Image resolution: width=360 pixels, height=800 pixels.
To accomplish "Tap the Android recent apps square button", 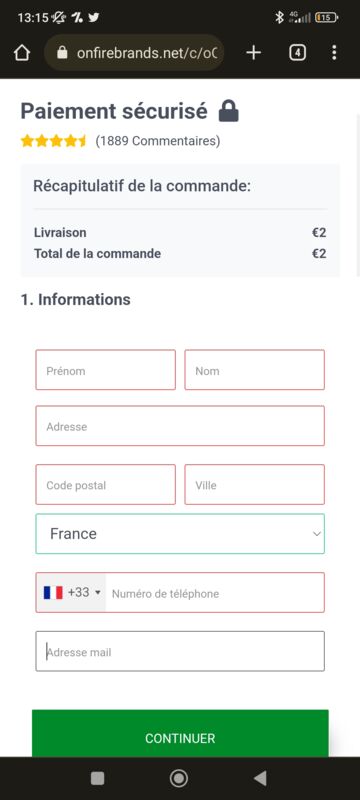I will tap(97, 778).
